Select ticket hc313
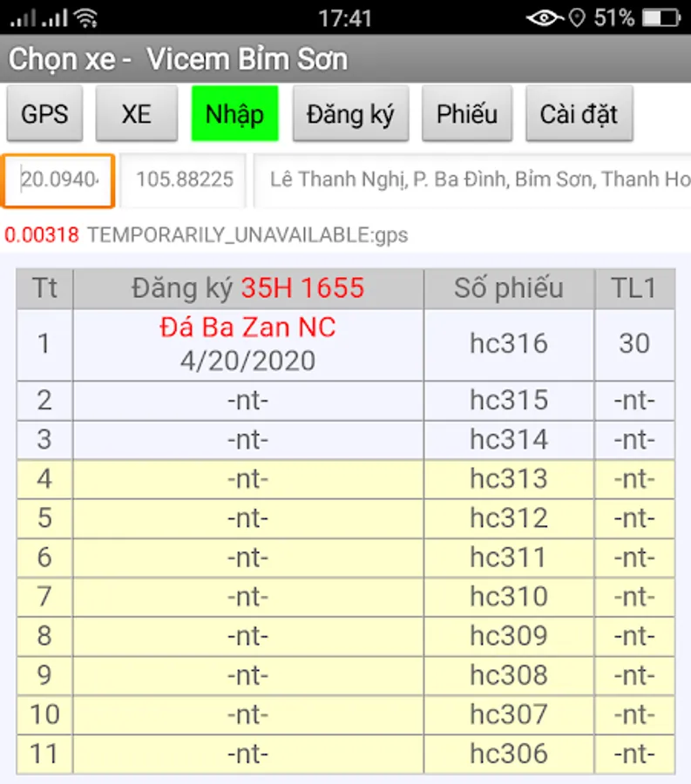The image size is (691, 784). tap(509, 479)
